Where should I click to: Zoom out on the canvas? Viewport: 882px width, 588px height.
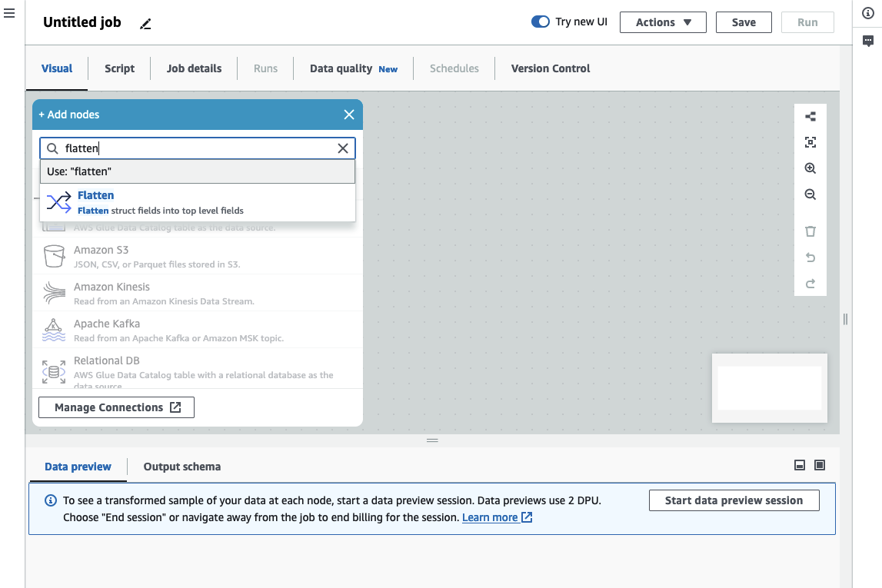point(810,195)
